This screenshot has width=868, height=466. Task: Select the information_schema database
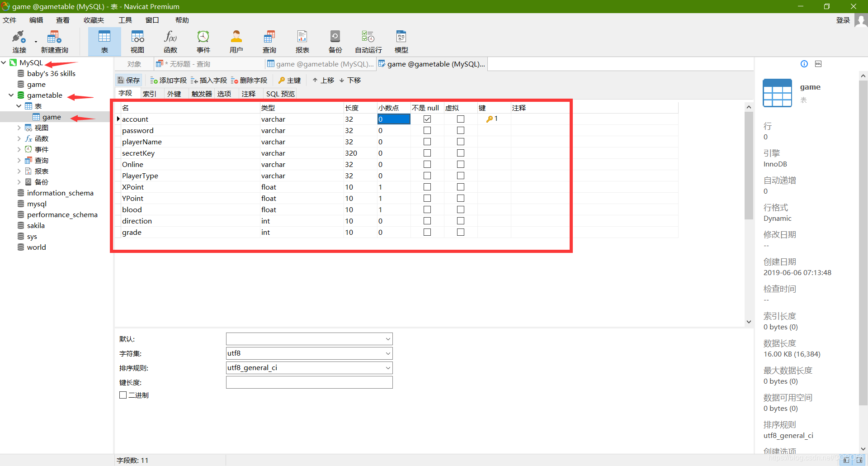[60, 193]
